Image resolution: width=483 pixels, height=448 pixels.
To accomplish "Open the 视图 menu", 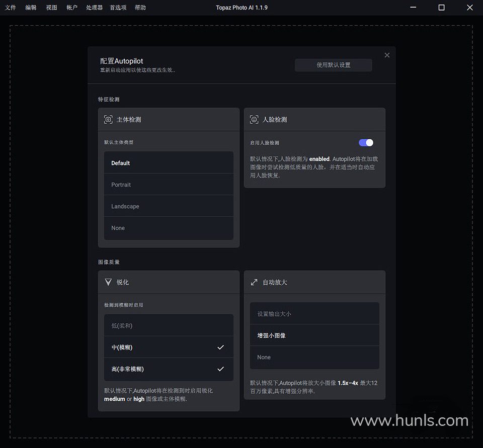I will [51, 8].
